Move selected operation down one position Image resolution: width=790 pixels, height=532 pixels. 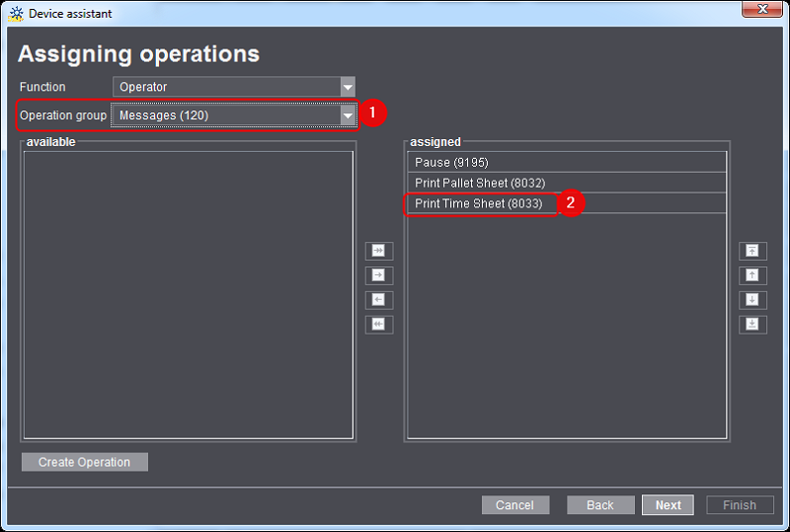point(752,300)
